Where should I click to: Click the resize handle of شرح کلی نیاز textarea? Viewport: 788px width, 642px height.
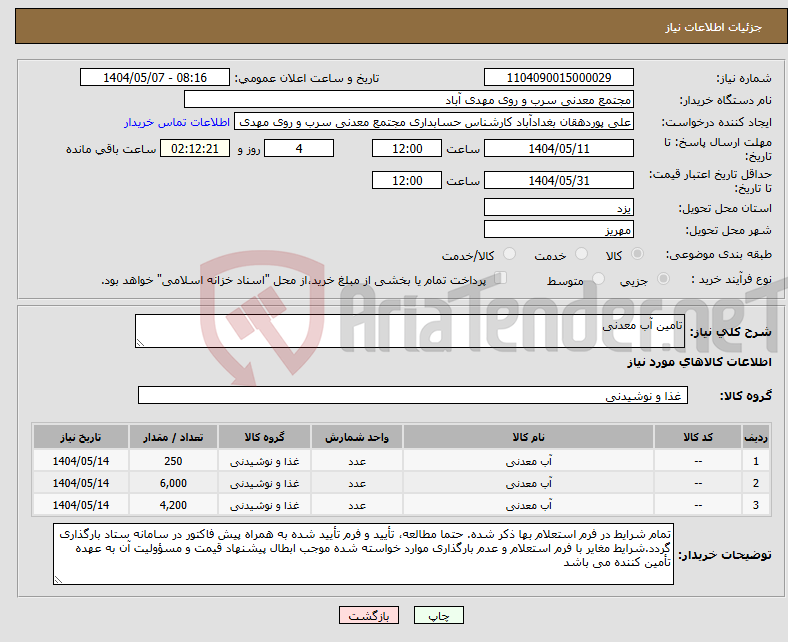[140, 343]
